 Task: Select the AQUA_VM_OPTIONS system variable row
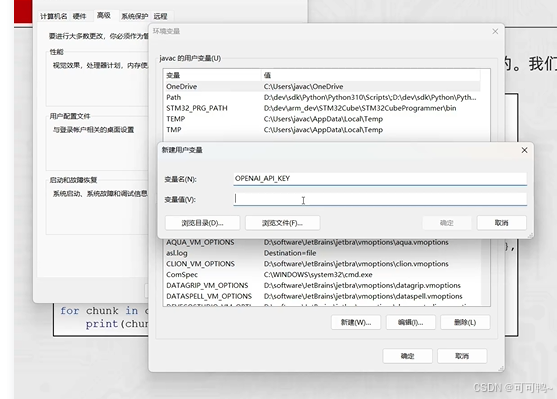[x=323, y=242]
